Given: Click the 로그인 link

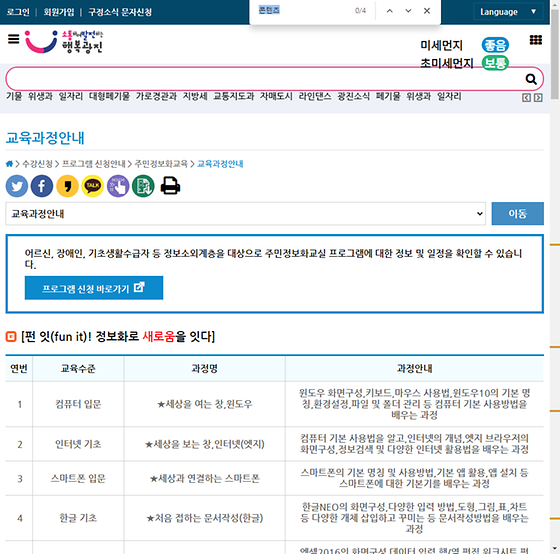Looking at the screenshot, I should (18, 12).
